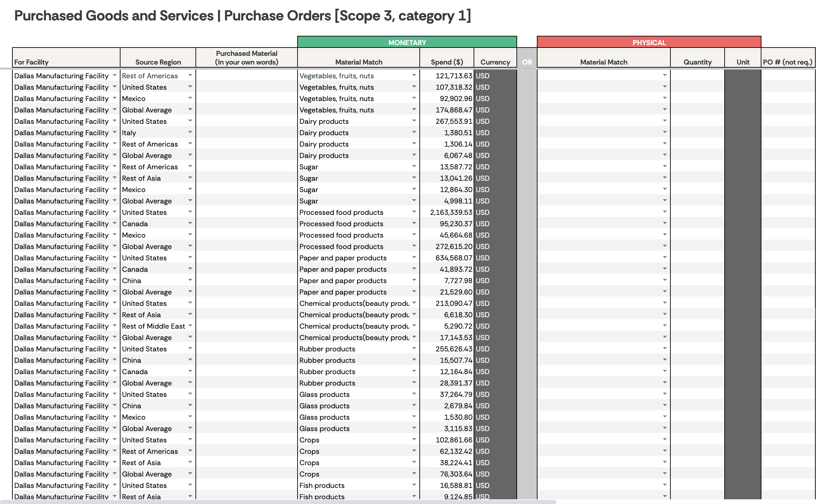Screen dimensions: 816x504
Task: Open region dropdown for Rest of Middle East
Action: point(190,326)
